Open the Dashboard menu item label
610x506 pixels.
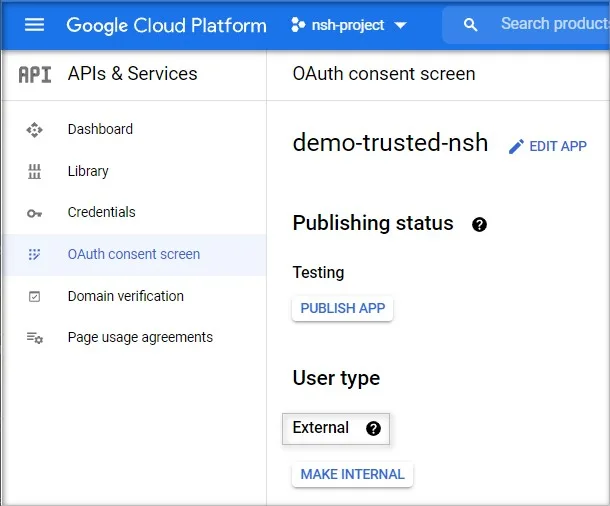click(x=100, y=129)
